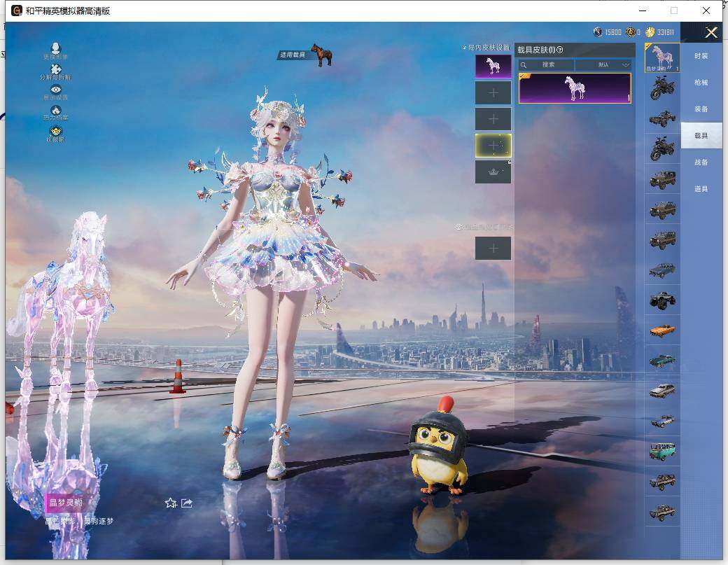728x565 pixels.
Task: Open the flame heat-profile icon
Action: 56,110
